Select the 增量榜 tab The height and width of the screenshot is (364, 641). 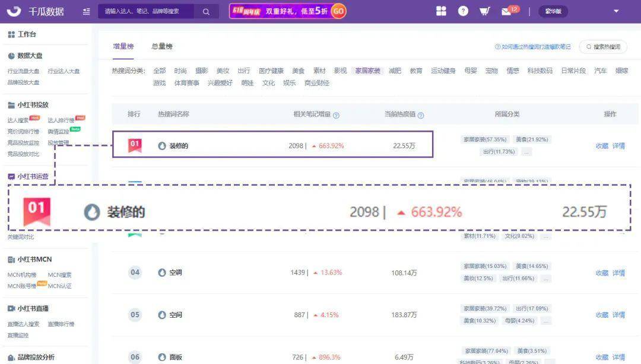tap(123, 46)
